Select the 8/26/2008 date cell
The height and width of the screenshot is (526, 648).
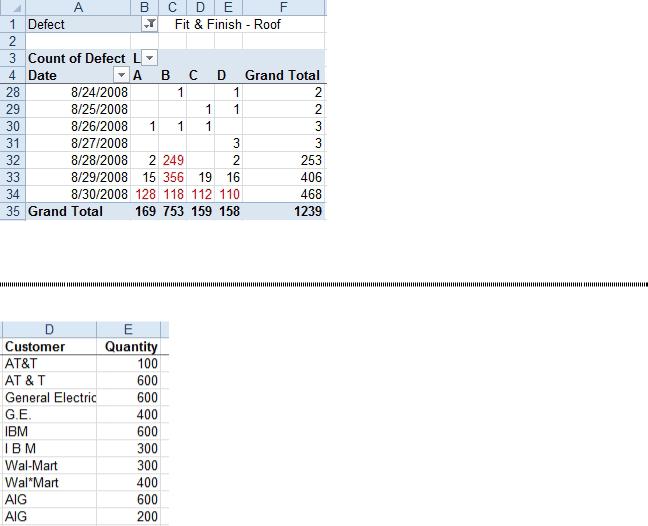tap(78, 126)
